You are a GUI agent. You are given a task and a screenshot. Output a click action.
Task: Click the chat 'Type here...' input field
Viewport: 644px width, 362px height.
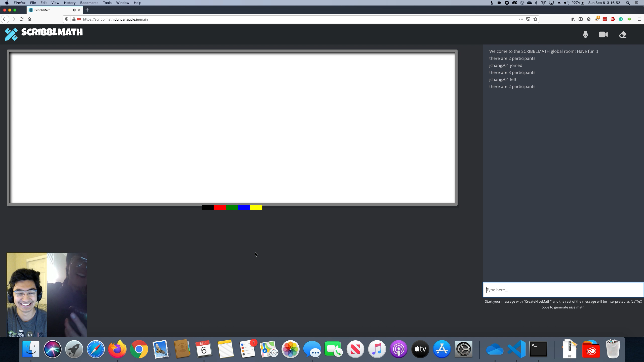(x=563, y=290)
